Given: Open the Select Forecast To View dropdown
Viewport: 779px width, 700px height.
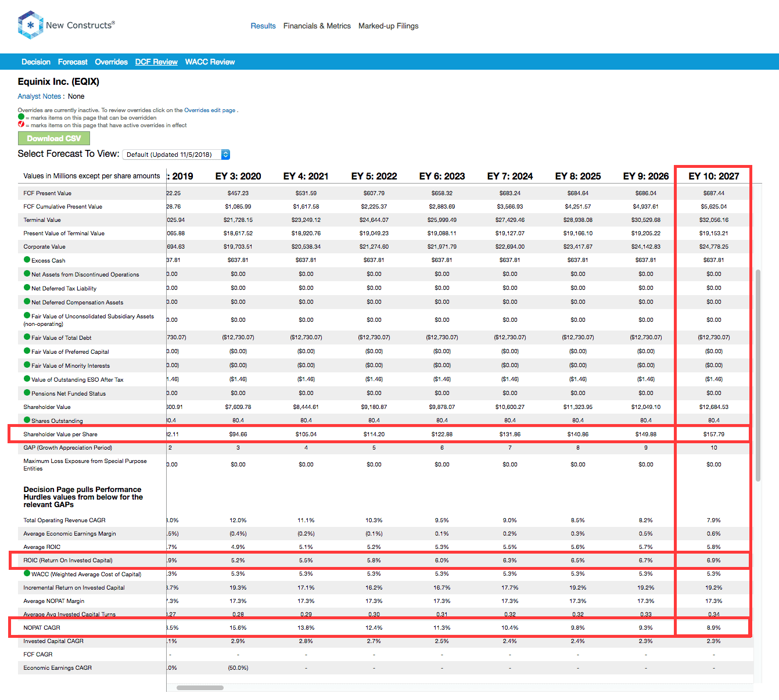Looking at the screenshot, I should 177,155.
